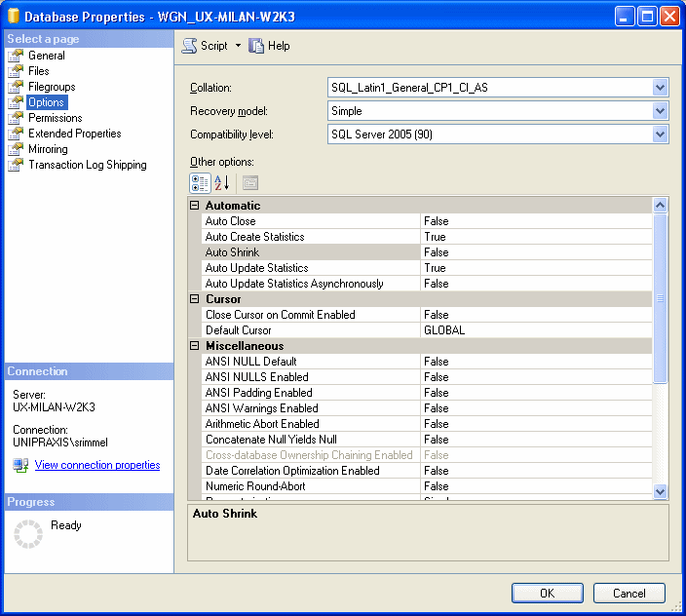The width and height of the screenshot is (686, 616).
Task: Collapse the Miscellaneous section
Action: tap(194, 346)
